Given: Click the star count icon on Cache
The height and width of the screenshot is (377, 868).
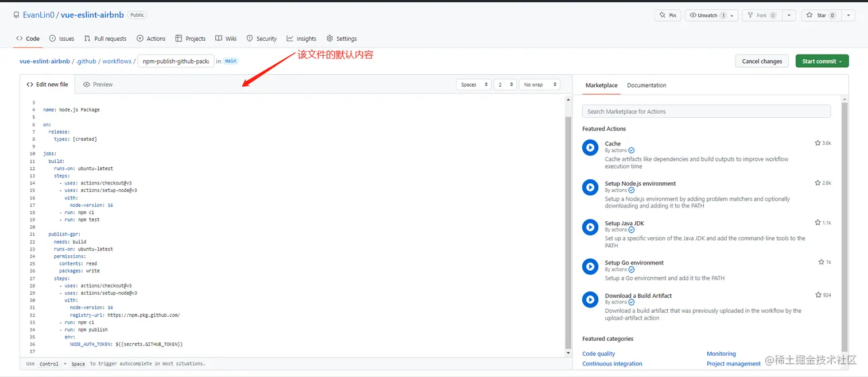Looking at the screenshot, I should [817, 143].
